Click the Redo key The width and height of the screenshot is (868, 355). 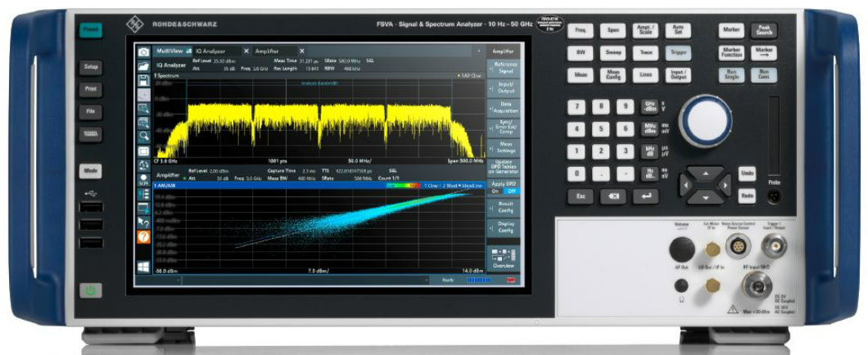coord(747,196)
